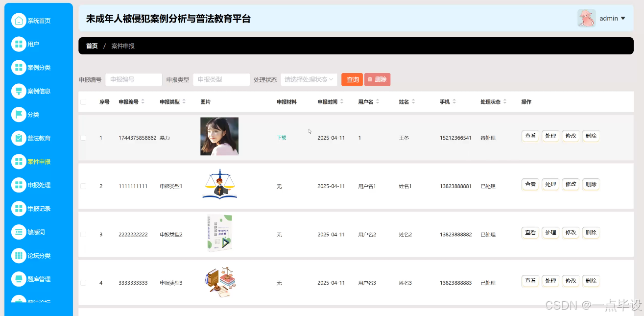Click the 分类 flag icon
Screen dimensions: 644x316
point(19,115)
